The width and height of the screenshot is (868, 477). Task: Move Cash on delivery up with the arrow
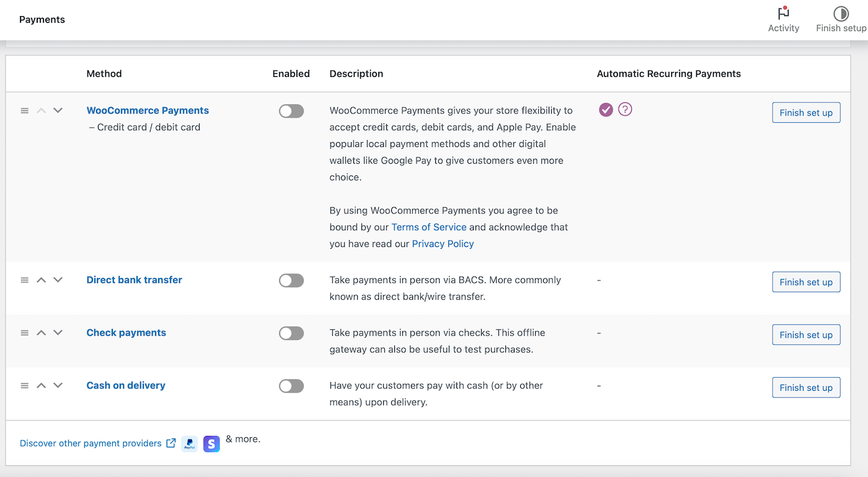click(41, 385)
